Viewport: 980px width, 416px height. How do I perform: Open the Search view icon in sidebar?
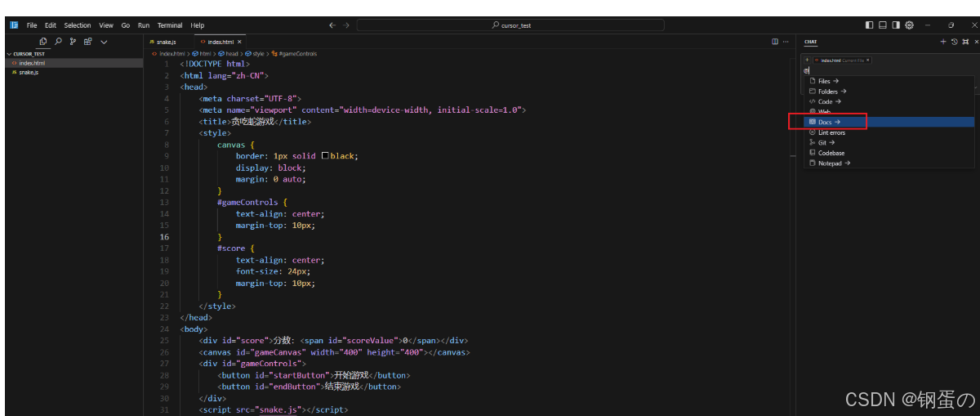58,42
